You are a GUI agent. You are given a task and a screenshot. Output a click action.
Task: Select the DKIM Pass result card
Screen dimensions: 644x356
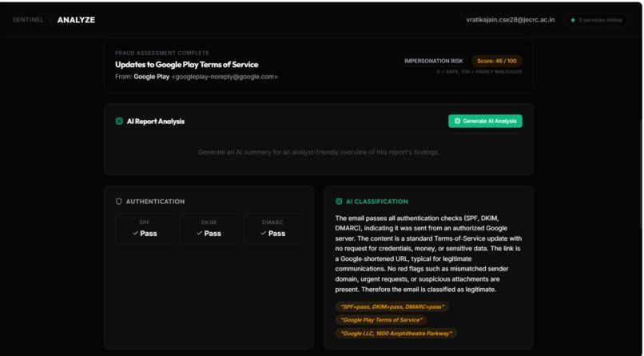point(209,229)
